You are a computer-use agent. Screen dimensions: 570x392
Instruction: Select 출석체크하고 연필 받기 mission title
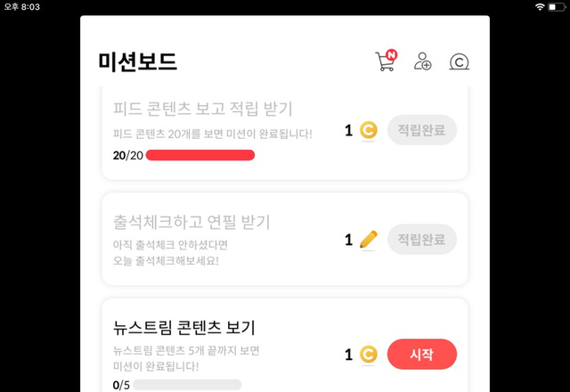coord(191,221)
